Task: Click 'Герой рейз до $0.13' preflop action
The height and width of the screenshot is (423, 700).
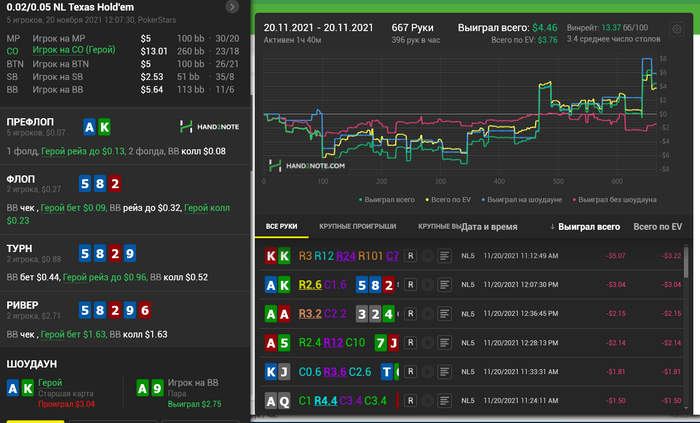Action: point(83,151)
